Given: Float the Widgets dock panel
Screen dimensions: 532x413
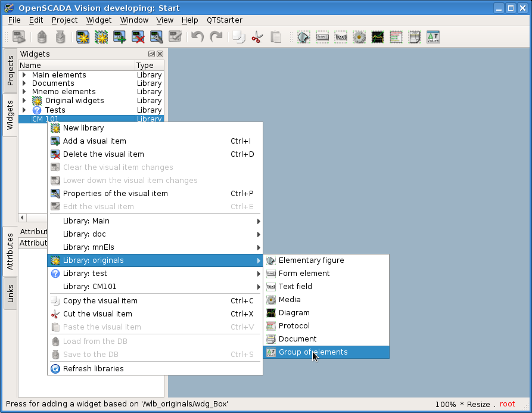Looking at the screenshot, I should (x=151, y=54).
